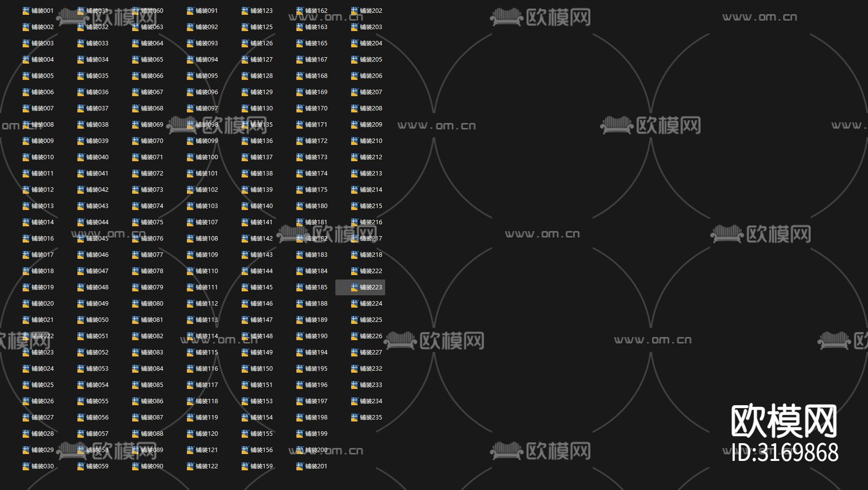Click the icon for file 铺装048
The height and width of the screenshot is (490, 868).
[80, 287]
